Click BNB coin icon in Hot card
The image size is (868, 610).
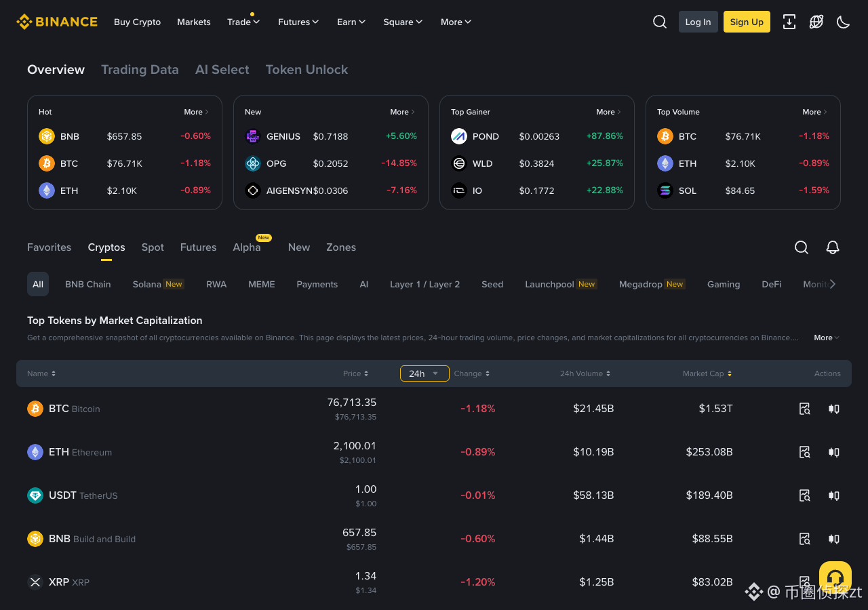pyautogui.click(x=47, y=136)
